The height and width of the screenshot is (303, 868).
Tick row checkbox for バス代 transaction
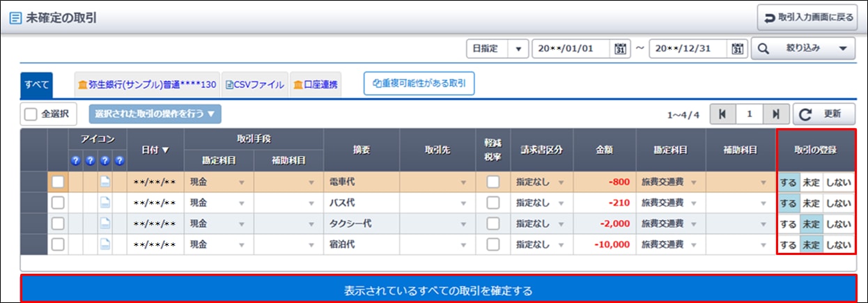(58, 203)
